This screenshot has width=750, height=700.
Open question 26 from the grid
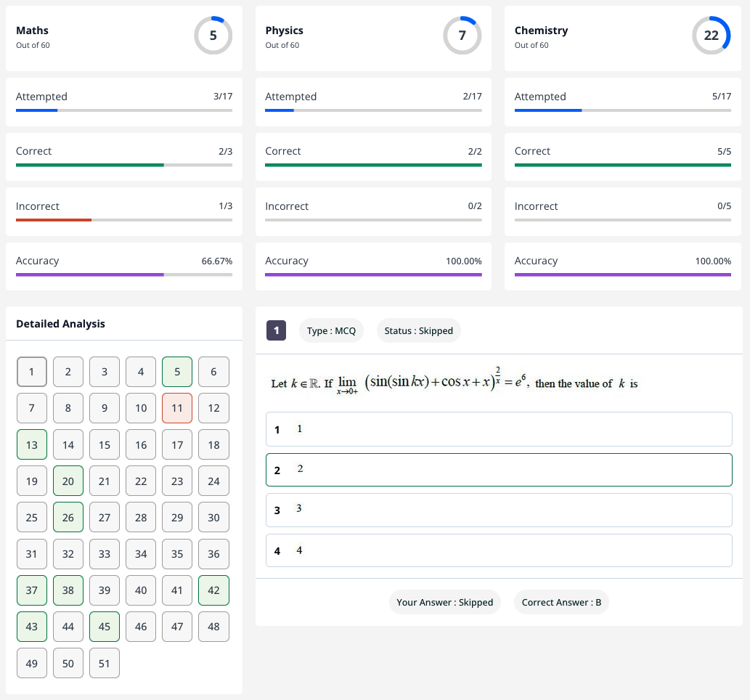(68, 517)
